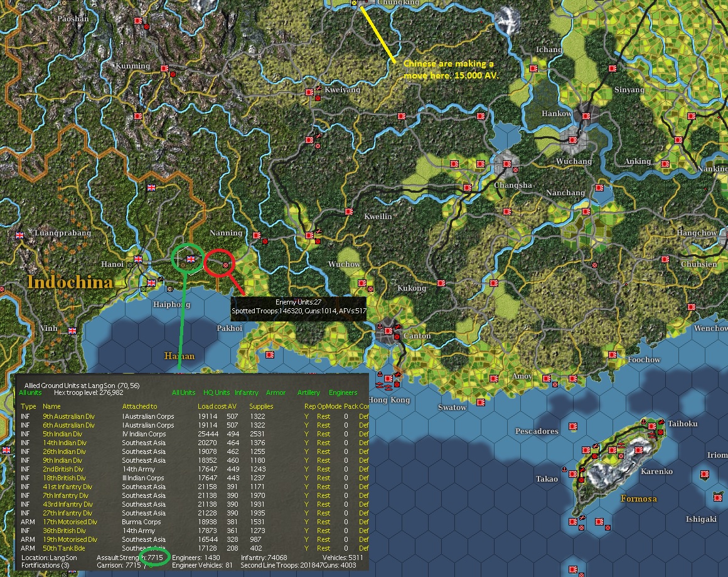Click the Japanese unit marker by Swatow

pos(481,402)
